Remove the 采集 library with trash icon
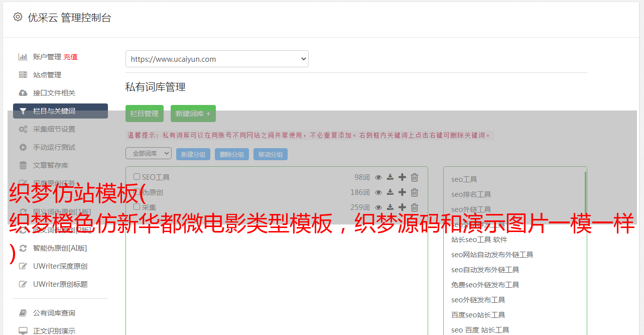This screenshot has width=644, height=335. click(x=415, y=207)
